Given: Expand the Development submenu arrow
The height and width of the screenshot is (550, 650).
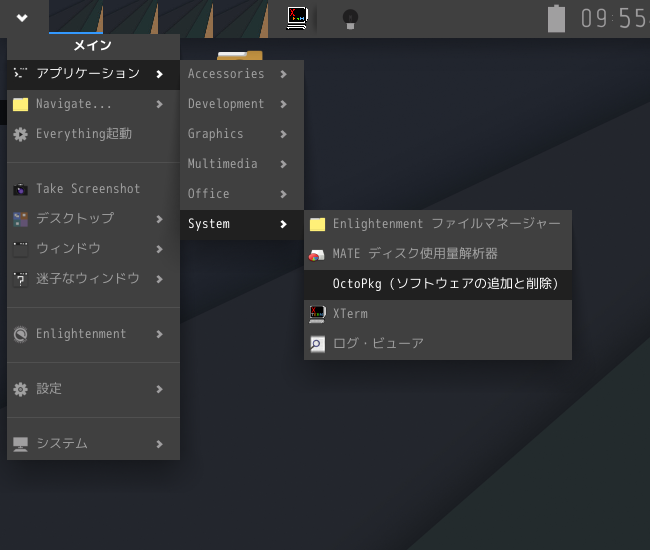Looking at the screenshot, I should [x=284, y=104].
